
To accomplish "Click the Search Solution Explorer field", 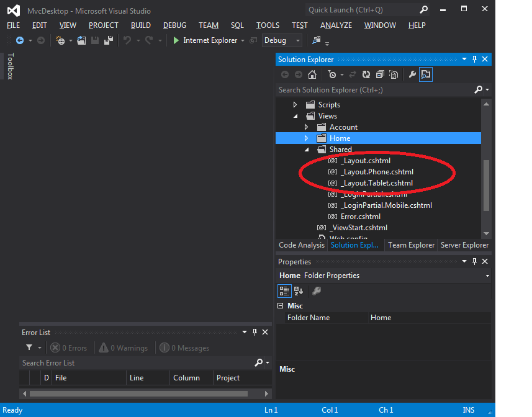I will click(x=375, y=90).
